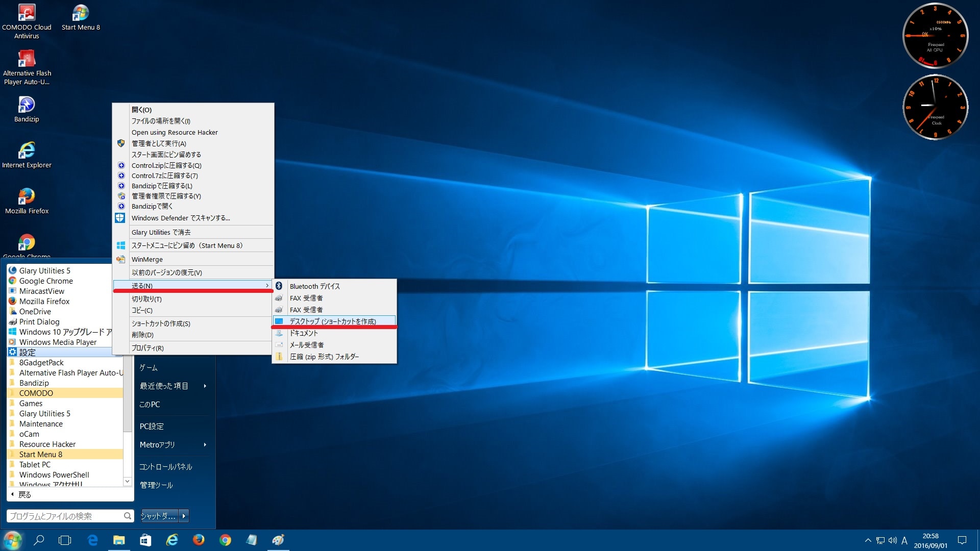Open Windows Store from taskbar
The image size is (980, 551).
pos(145,540)
